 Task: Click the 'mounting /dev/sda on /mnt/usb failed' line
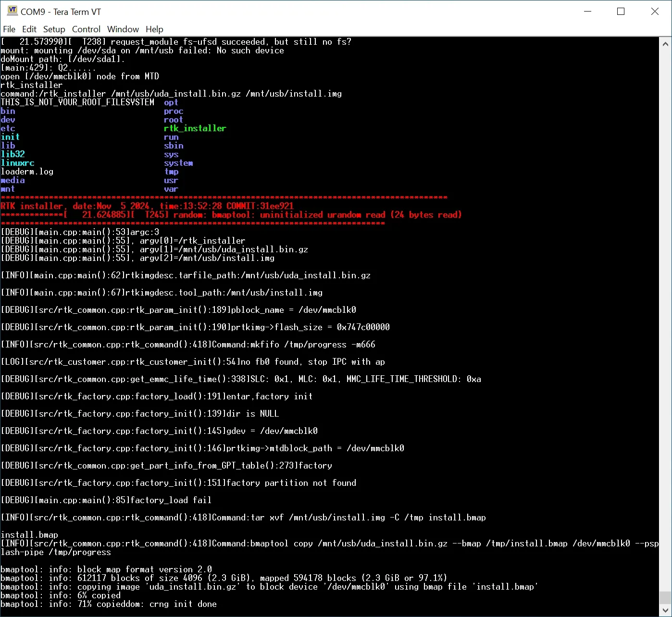[142, 50]
